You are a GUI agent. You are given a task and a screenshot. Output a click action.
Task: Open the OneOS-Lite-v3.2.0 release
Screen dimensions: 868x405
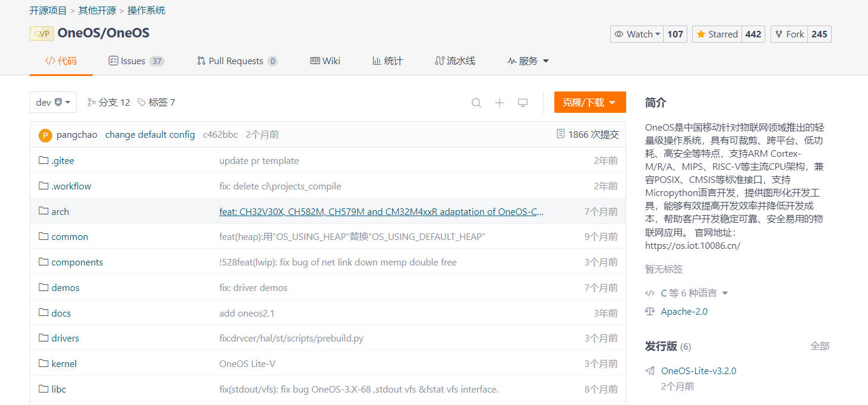point(699,371)
